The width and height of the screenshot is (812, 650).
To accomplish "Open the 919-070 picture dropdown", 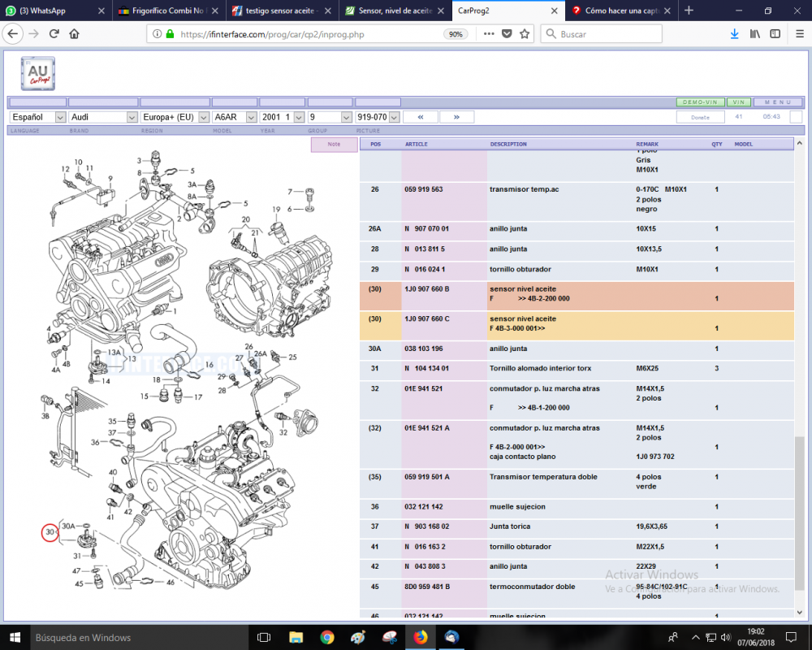I will click(378, 117).
